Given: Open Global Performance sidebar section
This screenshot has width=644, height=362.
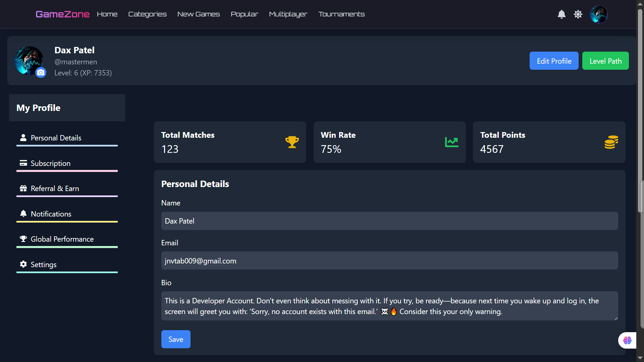Looking at the screenshot, I should click(x=62, y=239).
